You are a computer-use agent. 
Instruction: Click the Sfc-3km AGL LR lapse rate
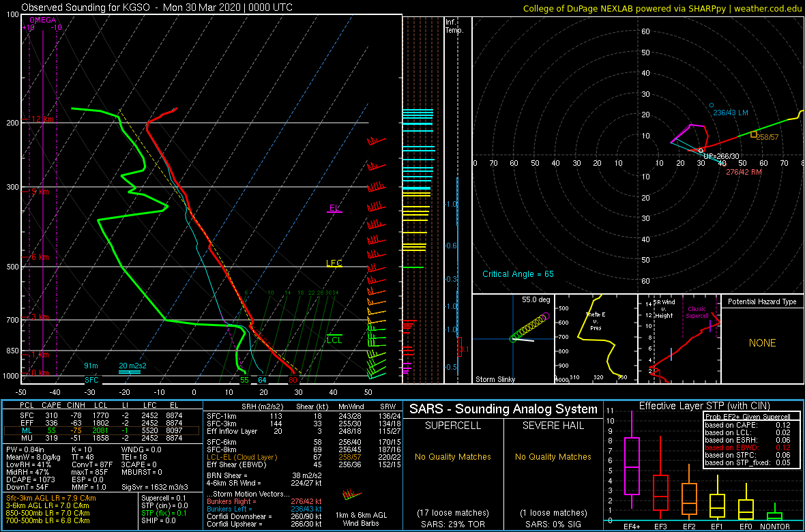[51, 498]
